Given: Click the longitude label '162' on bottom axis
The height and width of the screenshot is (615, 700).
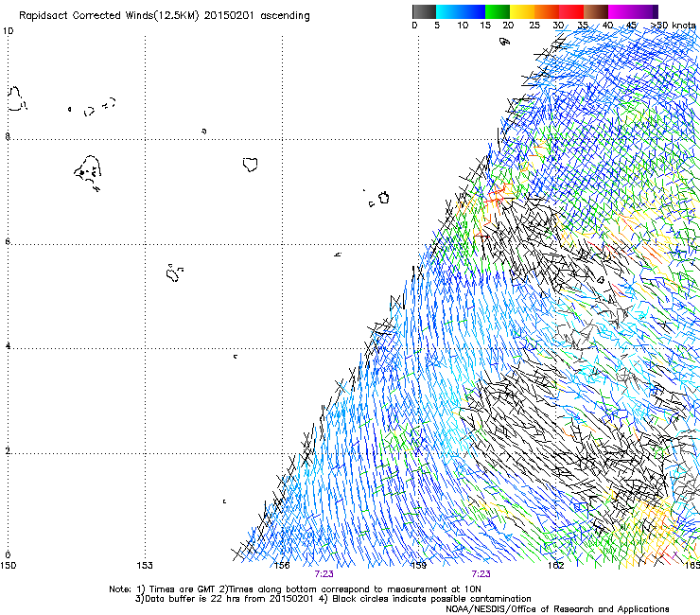Looking at the screenshot, I should [555, 566].
